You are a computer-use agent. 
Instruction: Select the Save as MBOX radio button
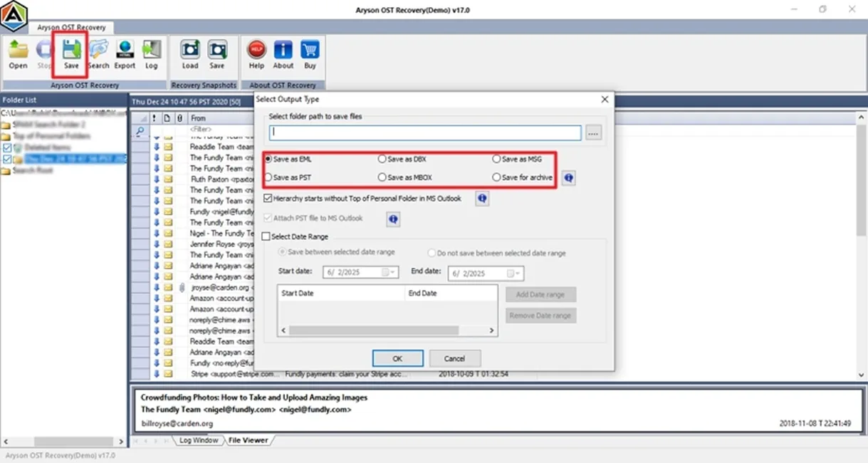(x=382, y=177)
